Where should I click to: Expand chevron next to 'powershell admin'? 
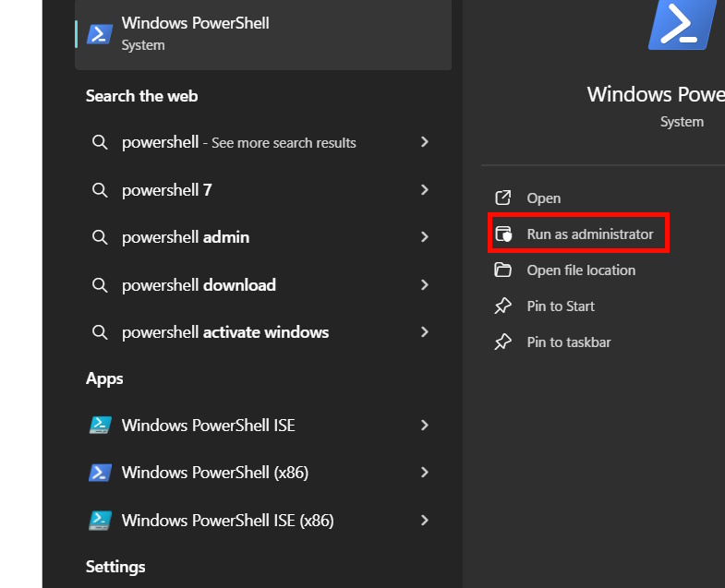[425, 237]
